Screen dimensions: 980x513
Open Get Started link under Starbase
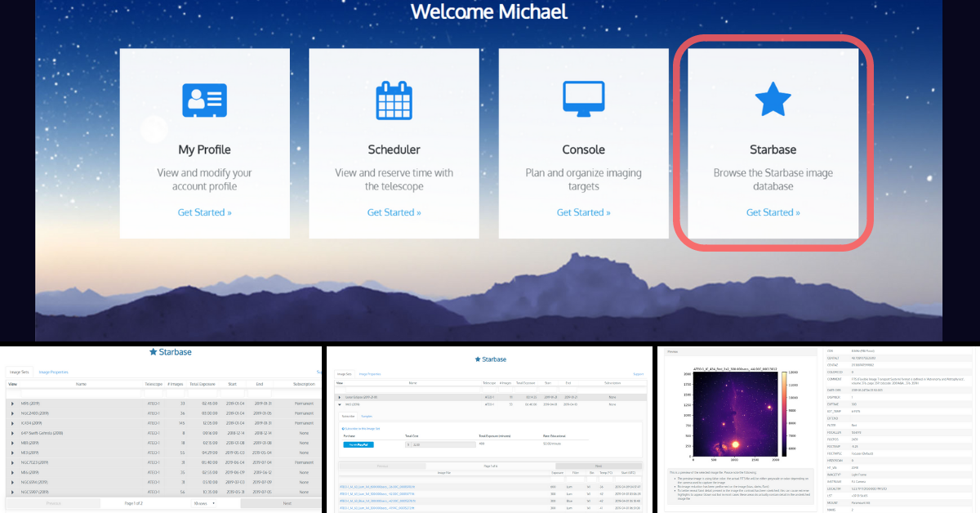tap(773, 212)
